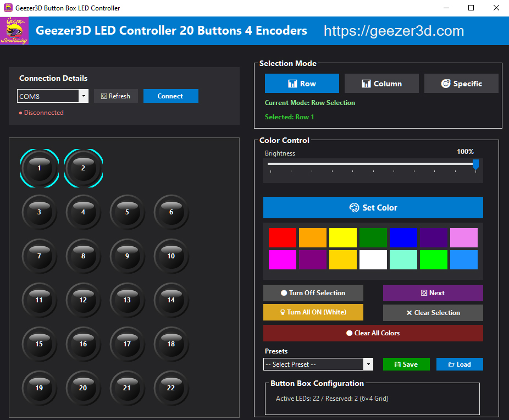Screen dimensions: 509x420
Task: Click LED button number 1
Action: [39, 168]
